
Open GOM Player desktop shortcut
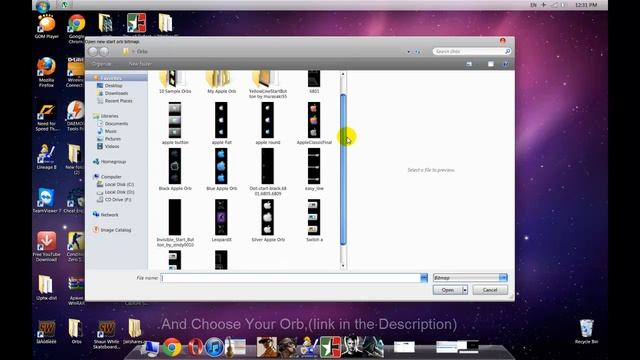(46, 27)
